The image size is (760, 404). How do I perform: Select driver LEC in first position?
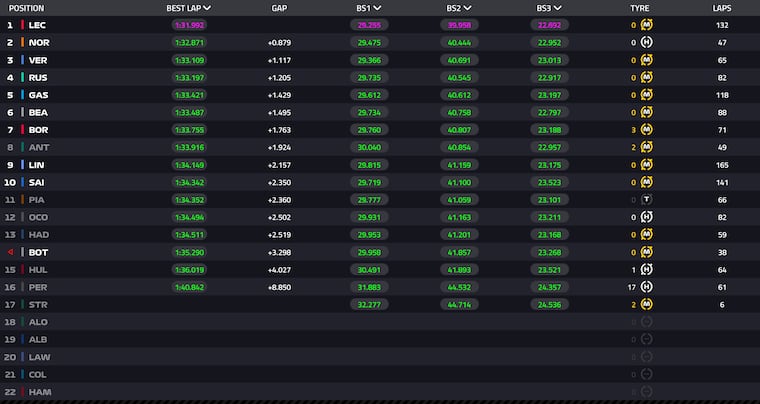tap(38, 24)
